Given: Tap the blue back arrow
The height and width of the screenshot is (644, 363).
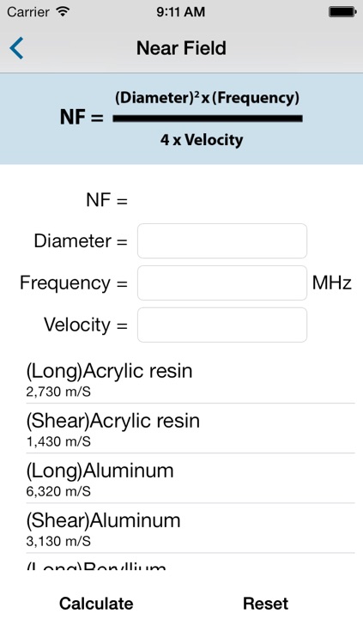Looking at the screenshot, I should click(16, 48).
